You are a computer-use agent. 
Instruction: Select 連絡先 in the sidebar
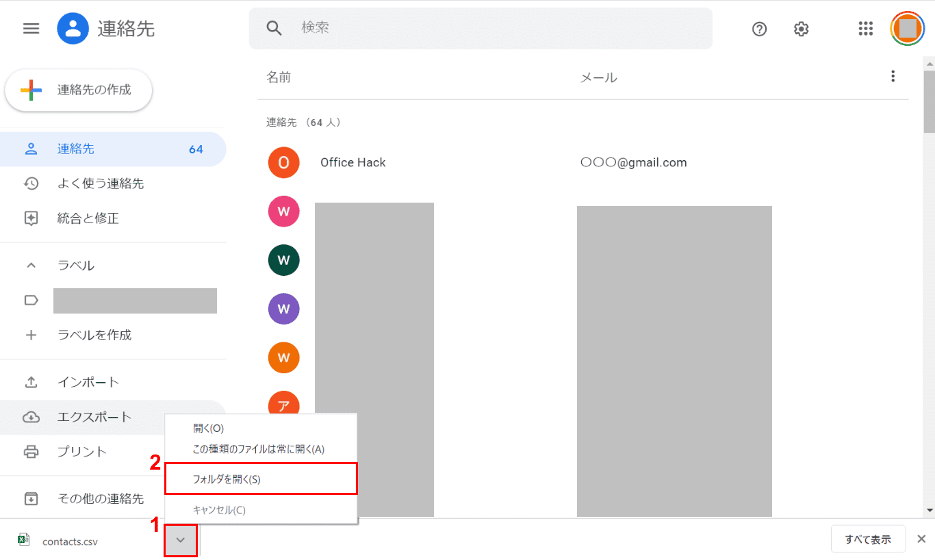pos(113,149)
